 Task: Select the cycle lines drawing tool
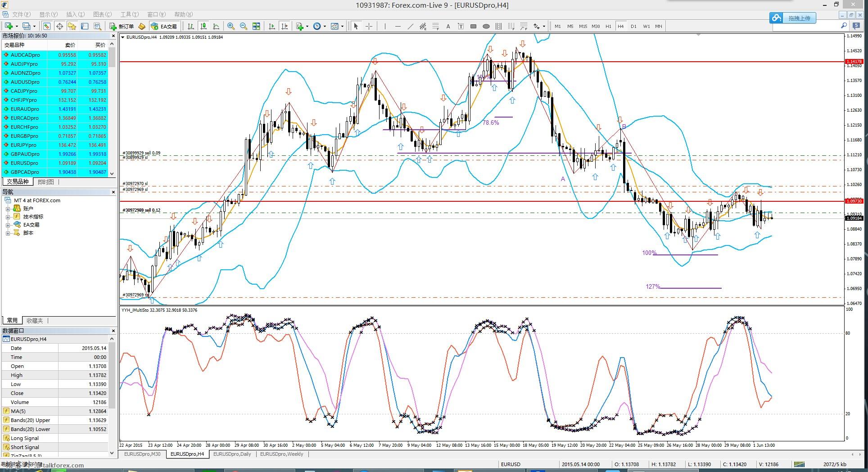coord(498,26)
